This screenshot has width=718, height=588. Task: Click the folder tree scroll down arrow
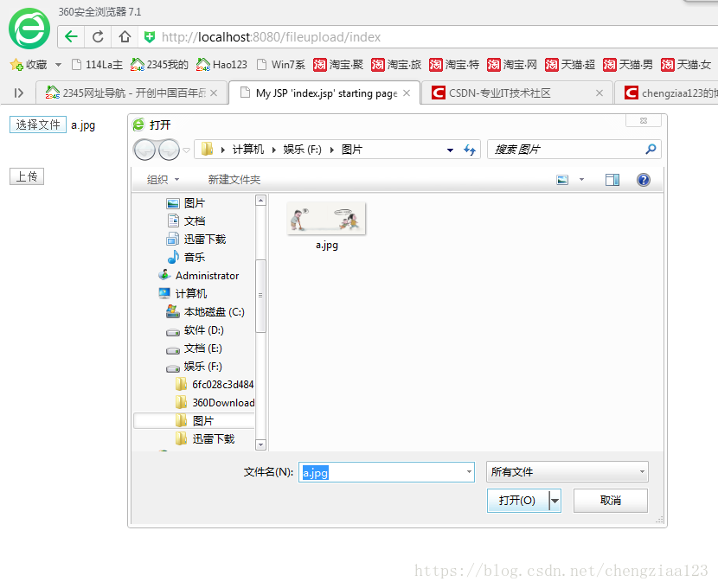(260, 444)
